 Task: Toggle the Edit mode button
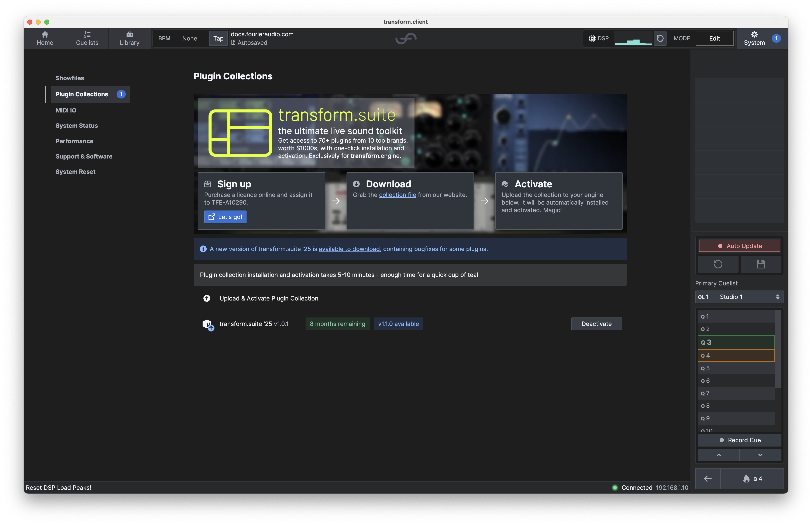coord(714,38)
